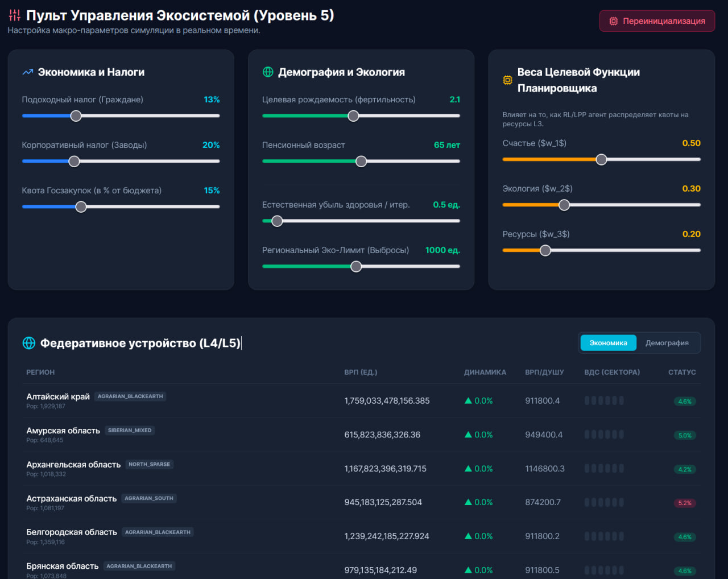Click the Целевая рождаемость slider handle
Viewport: 728px width, 579px height.
pyautogui.click(x=353, y=116)
